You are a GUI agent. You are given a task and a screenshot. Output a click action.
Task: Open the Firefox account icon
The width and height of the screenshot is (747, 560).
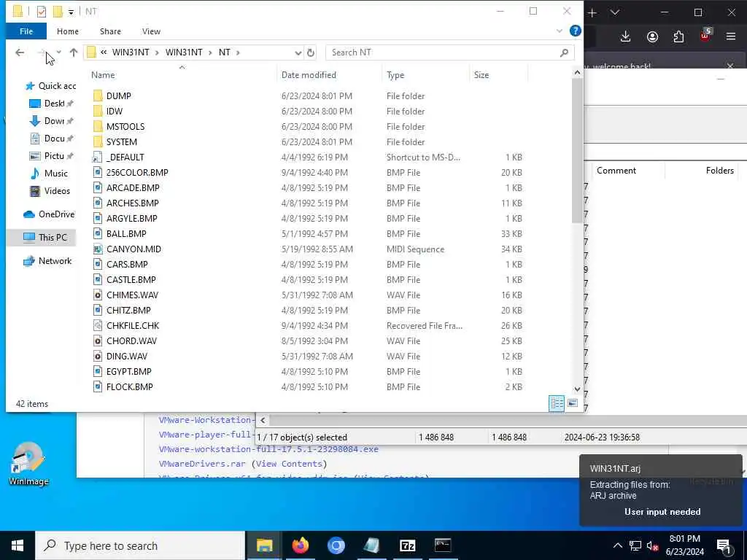(652, 36)
